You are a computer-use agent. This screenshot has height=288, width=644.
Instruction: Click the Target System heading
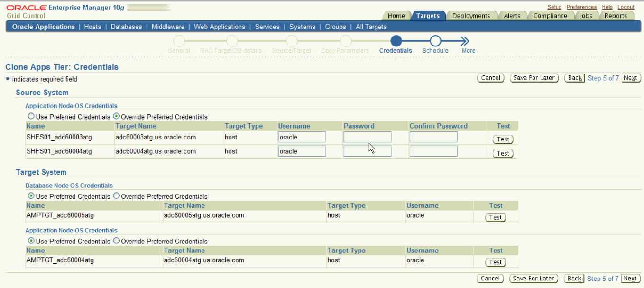(41, 172)
